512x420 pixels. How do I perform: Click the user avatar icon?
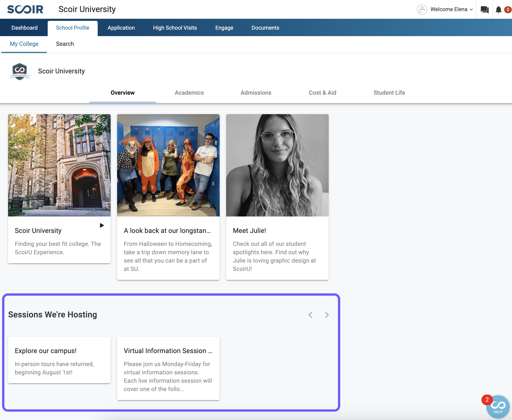pyautogui.click(x=422, y=10)
